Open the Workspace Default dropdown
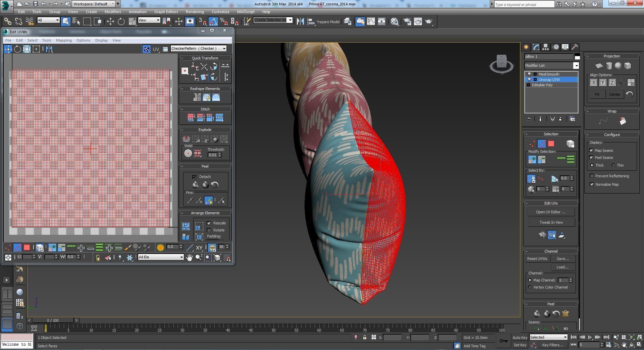This screenshot has height=350, width=644. coord(94,4)
